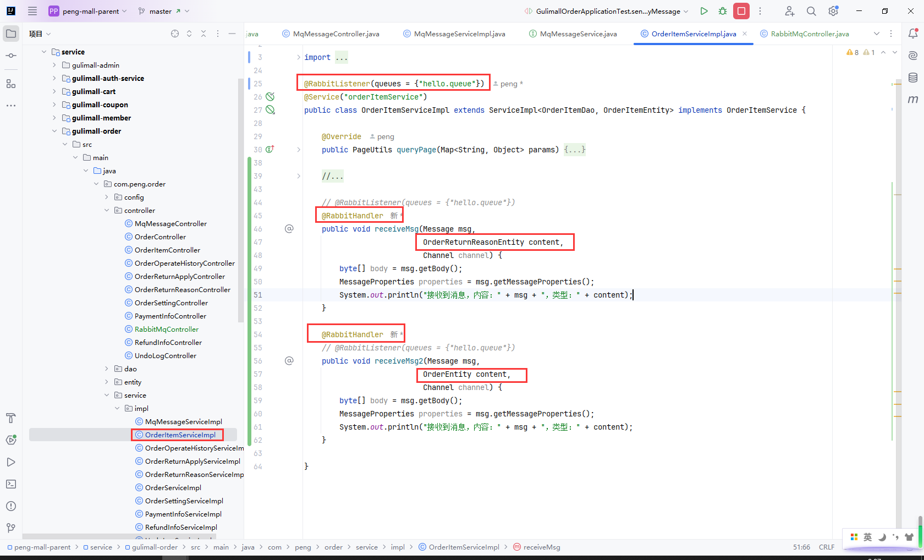Open Search Everywhere magnifier
This screenshot has height=560, width=924.
[x=811, y=11]
